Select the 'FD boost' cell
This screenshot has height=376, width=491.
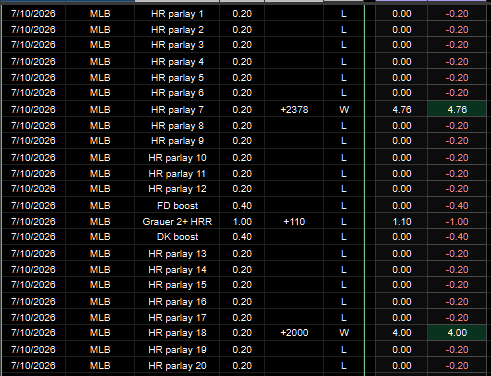(x=177, y=206)
